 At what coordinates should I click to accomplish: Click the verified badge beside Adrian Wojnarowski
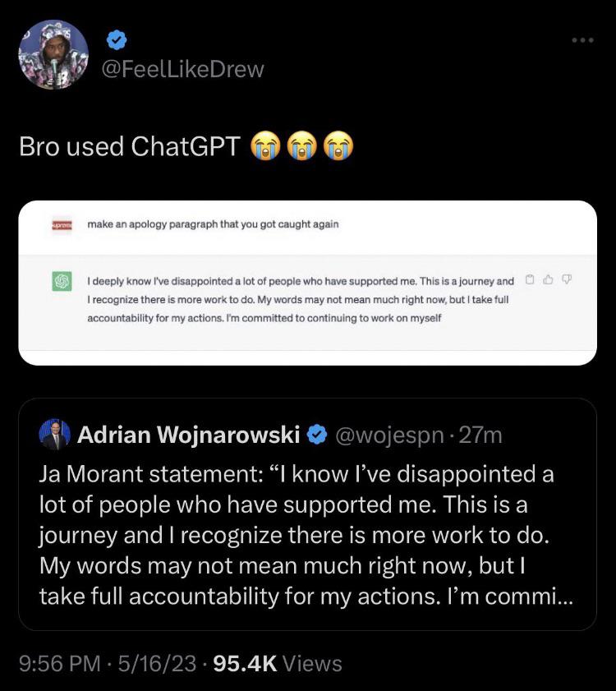click(x=315, y=435)
